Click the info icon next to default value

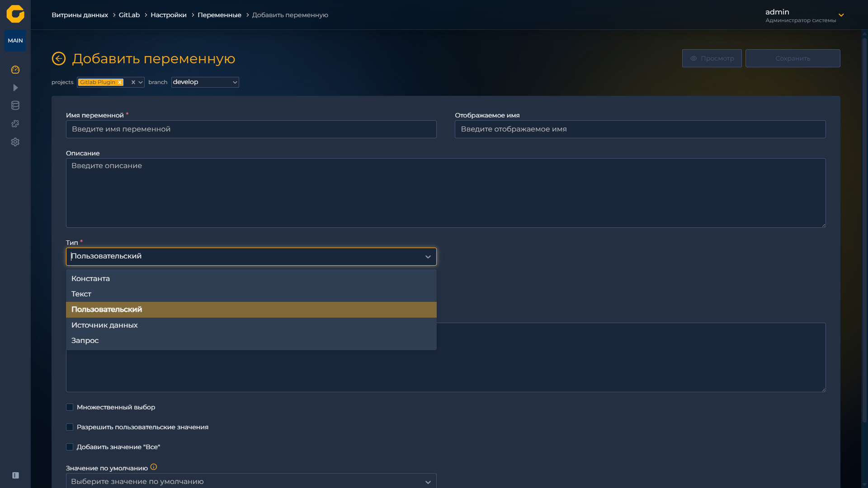154,467
